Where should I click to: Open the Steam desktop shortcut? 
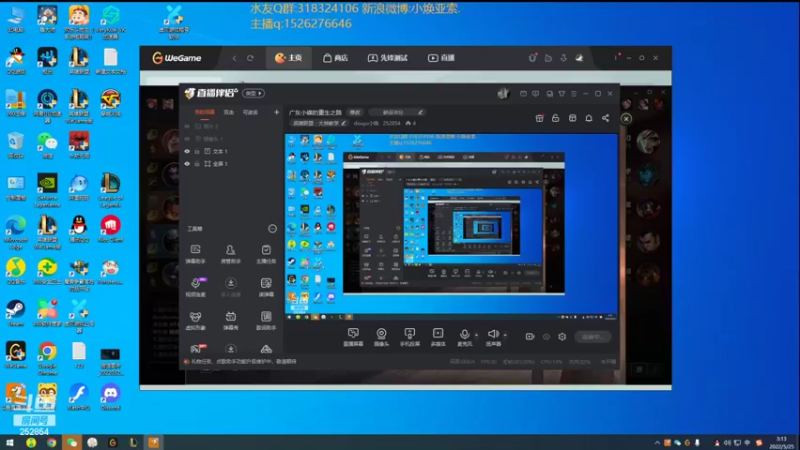pyautogui.click(x=16, y=312)
